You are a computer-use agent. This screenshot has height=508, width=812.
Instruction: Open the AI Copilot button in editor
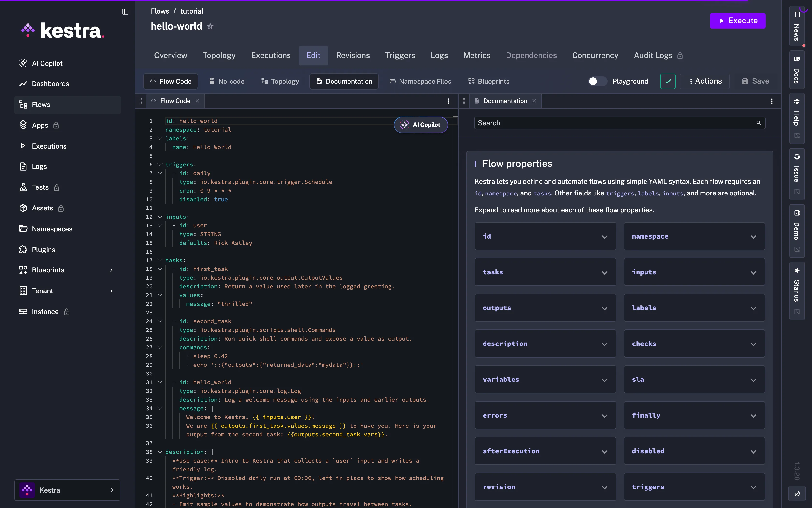pos(421,125)
